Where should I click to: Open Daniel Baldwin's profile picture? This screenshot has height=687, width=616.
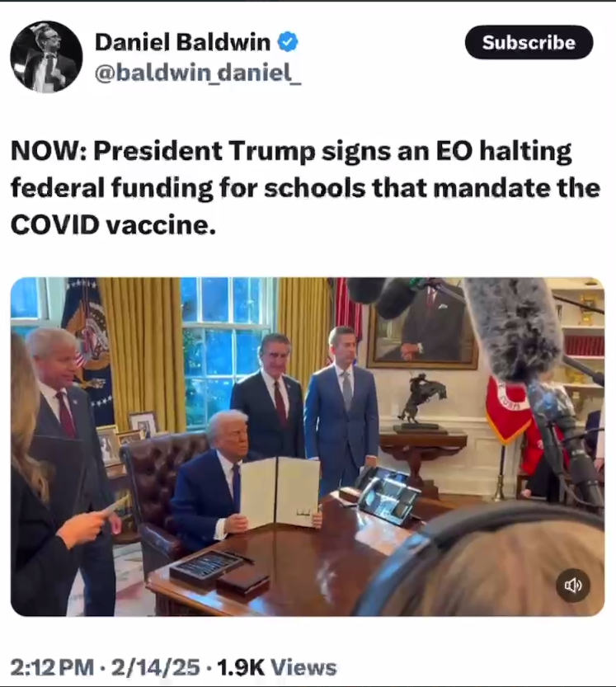(46, 57)
